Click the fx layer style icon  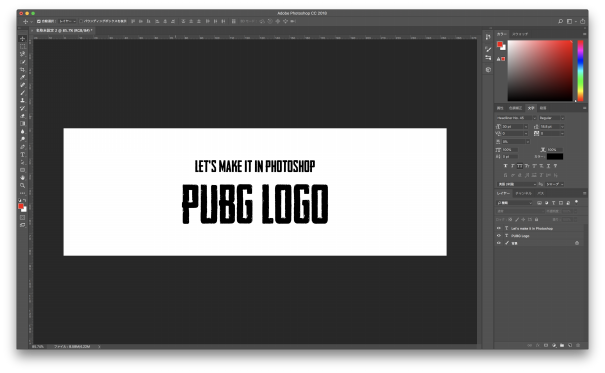click(538, 345)
